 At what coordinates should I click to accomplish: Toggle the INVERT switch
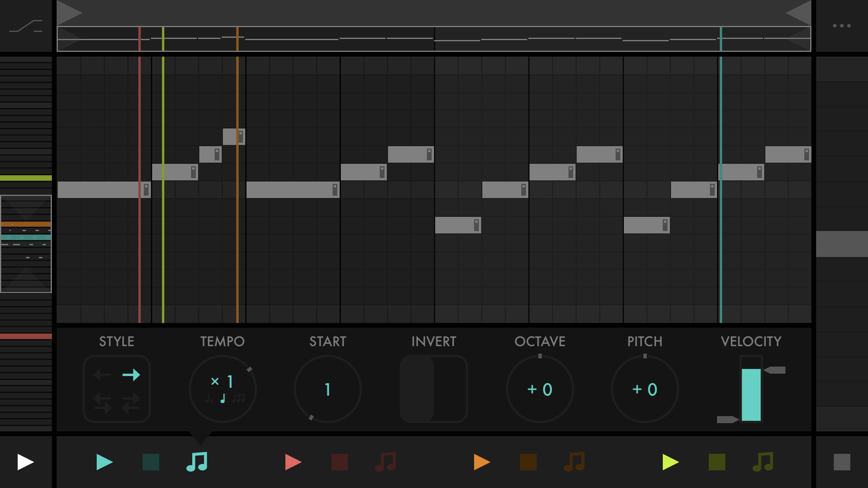coord(434,389)
